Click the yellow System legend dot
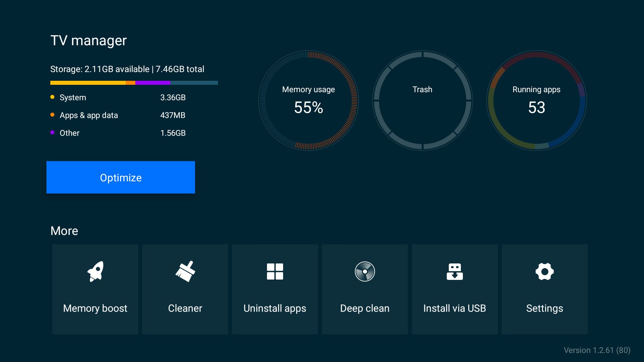Screen dimensions: 644x362 pyautogui.click(x=52, y=97)
